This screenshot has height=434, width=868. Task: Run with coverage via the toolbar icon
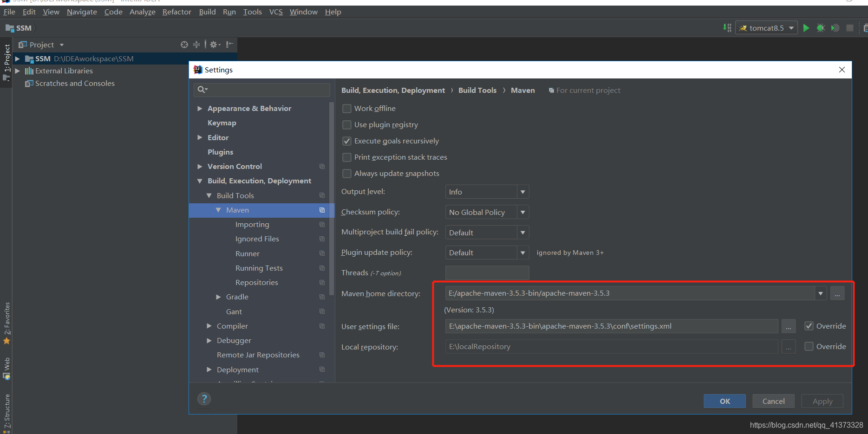(x=835, y=28)
